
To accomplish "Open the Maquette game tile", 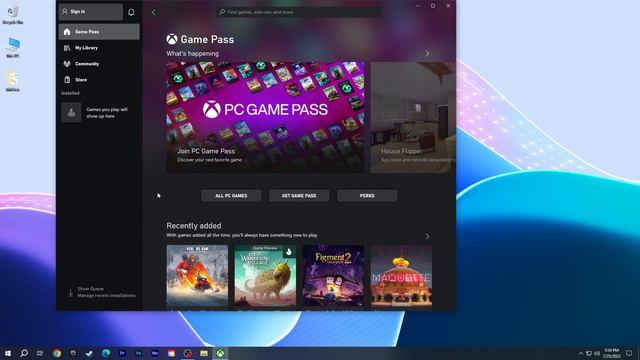I will (x=401, y=276).
